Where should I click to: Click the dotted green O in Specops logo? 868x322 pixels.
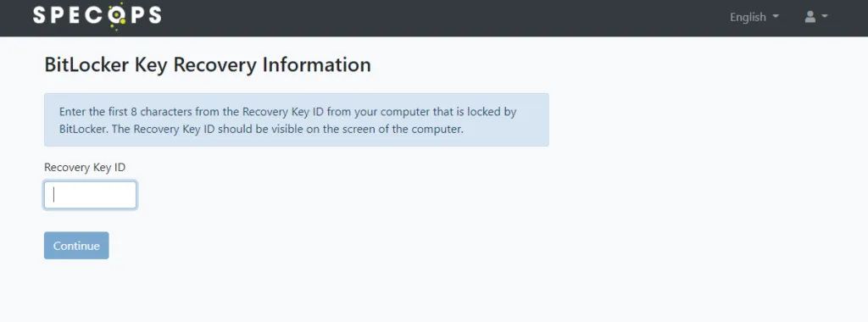click(116, 16)
